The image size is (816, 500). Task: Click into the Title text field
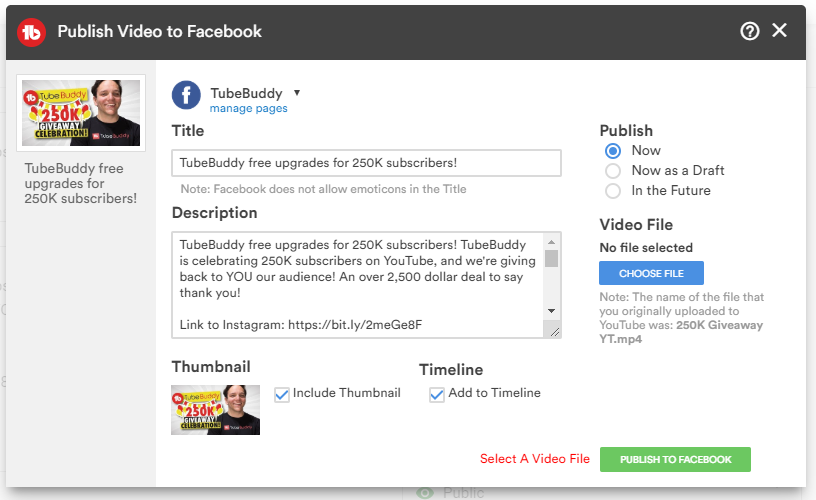click(366, 163)
